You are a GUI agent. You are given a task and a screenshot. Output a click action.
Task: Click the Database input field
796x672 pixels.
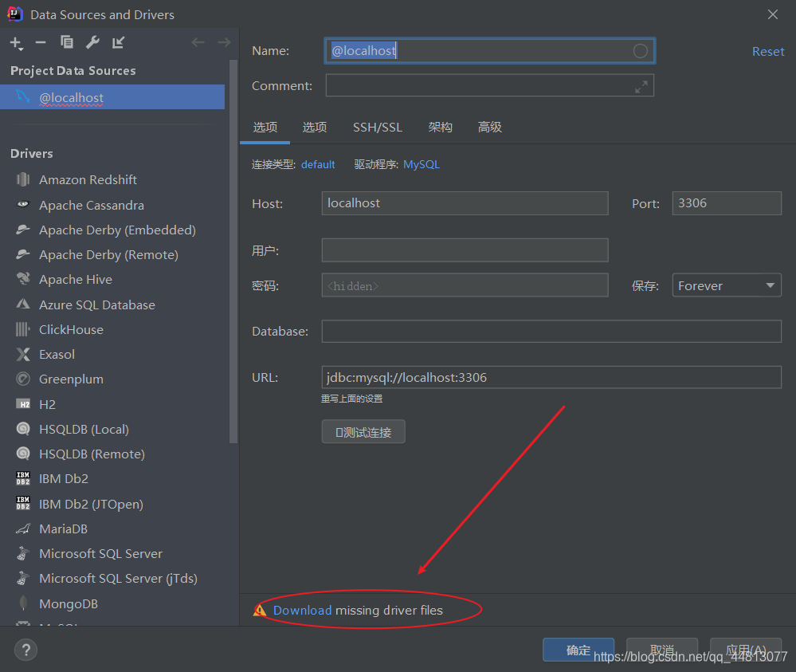551,331
